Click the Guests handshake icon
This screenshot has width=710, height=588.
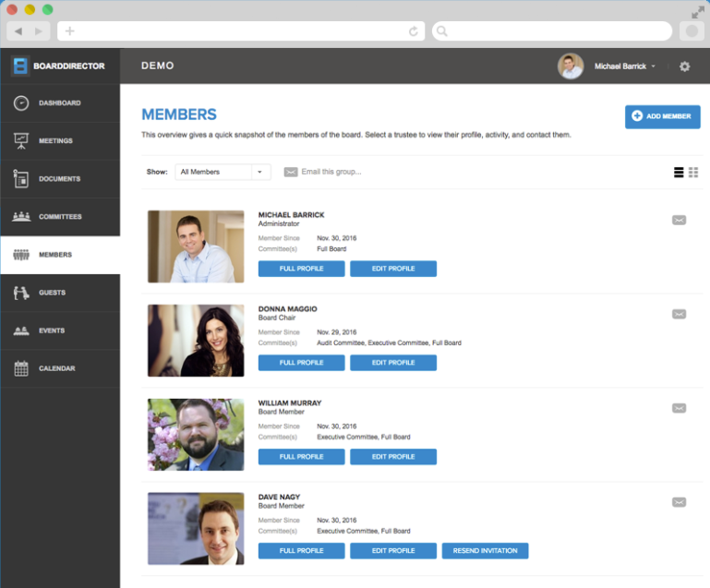point(21,293)
